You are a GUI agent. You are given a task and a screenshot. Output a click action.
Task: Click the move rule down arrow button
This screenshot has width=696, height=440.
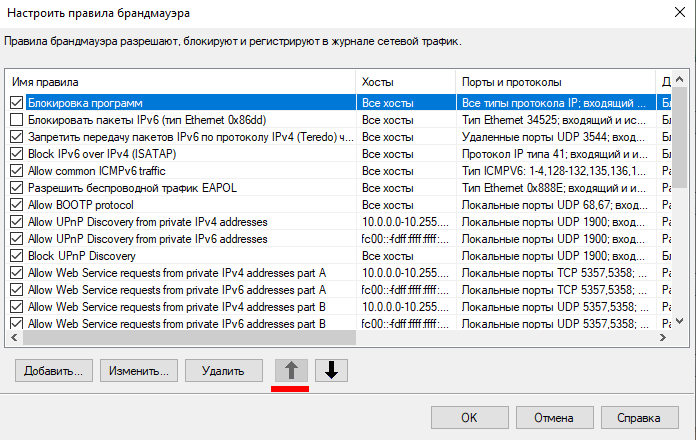(331, 370)
